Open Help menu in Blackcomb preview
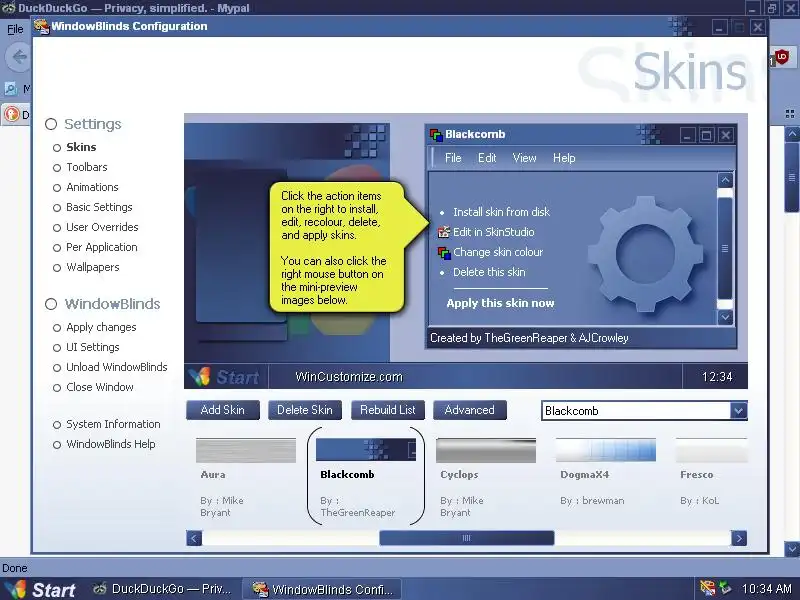 point(564,158)
